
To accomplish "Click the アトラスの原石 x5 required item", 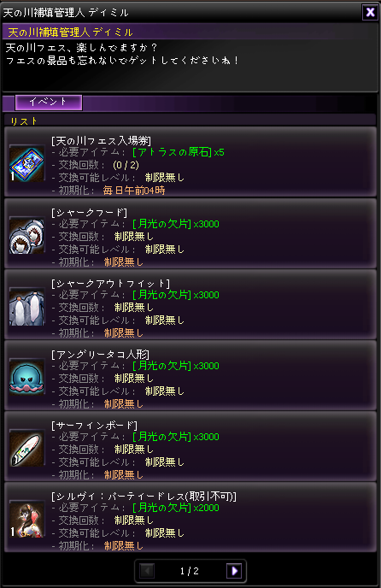I will [179, 152].
